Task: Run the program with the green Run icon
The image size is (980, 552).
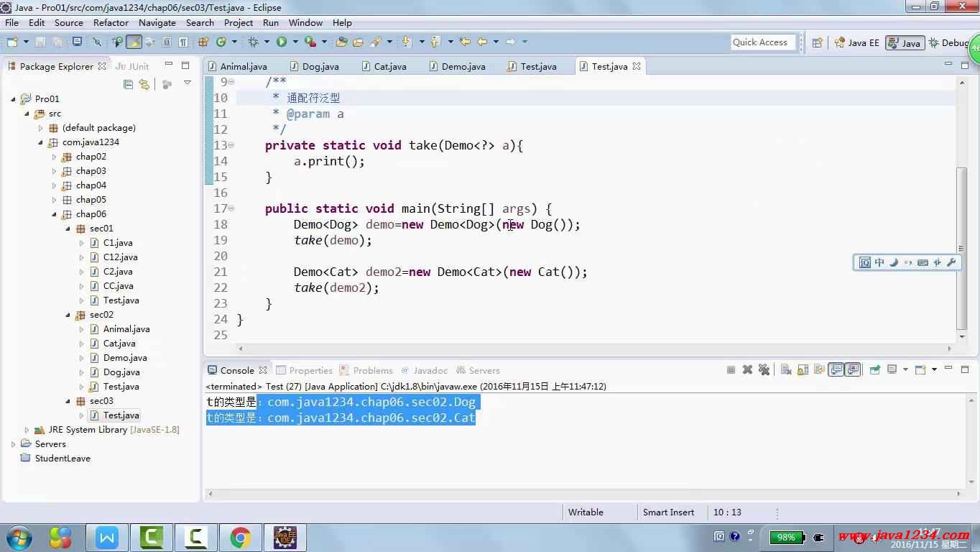Action: 282,42
